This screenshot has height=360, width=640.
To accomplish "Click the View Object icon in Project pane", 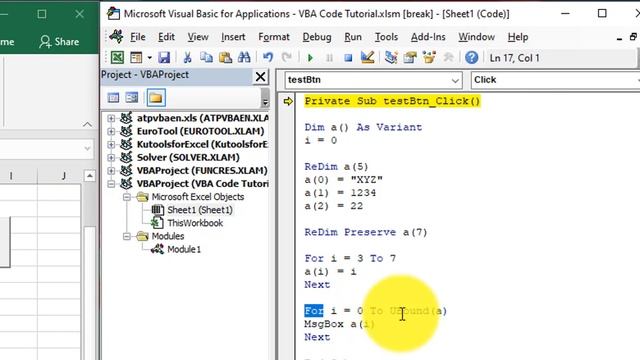I will coord(132,98).
